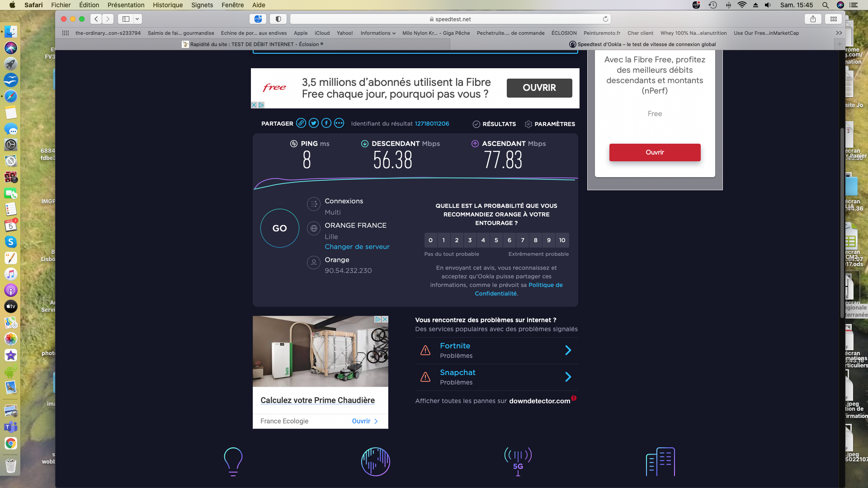Open Présentation menu
Screen dimensions: 868x488
pyautogui.click(x=126, y=5)
